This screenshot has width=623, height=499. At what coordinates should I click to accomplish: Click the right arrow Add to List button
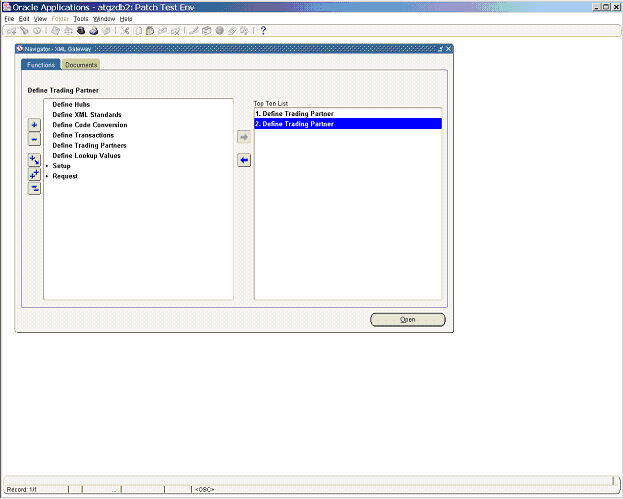pyautogui.click(x=244, y=137)
